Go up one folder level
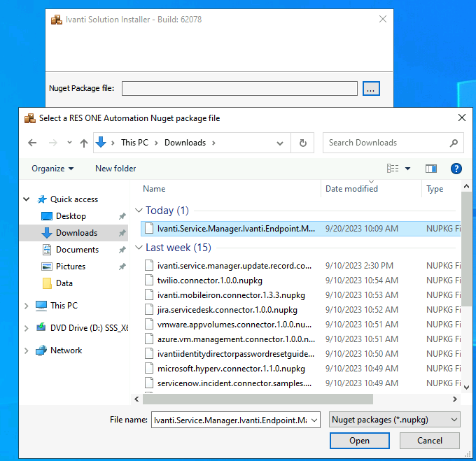The height and width of the screenshot is (461, 476). 84,143
